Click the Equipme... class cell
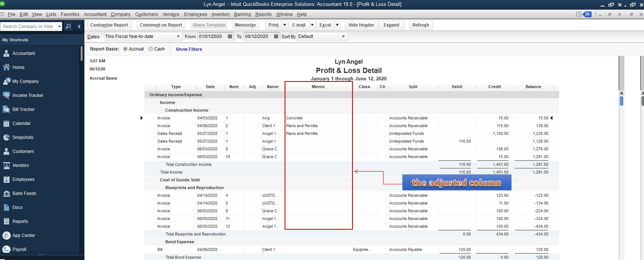The width and height of the screenshot is (644, 260). pos(362,250)
